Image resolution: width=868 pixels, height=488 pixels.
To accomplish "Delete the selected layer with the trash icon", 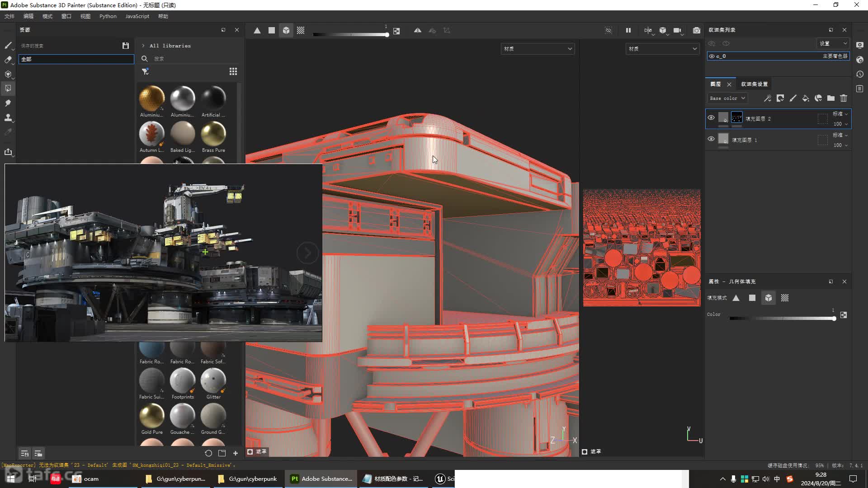I will (844, 98).
